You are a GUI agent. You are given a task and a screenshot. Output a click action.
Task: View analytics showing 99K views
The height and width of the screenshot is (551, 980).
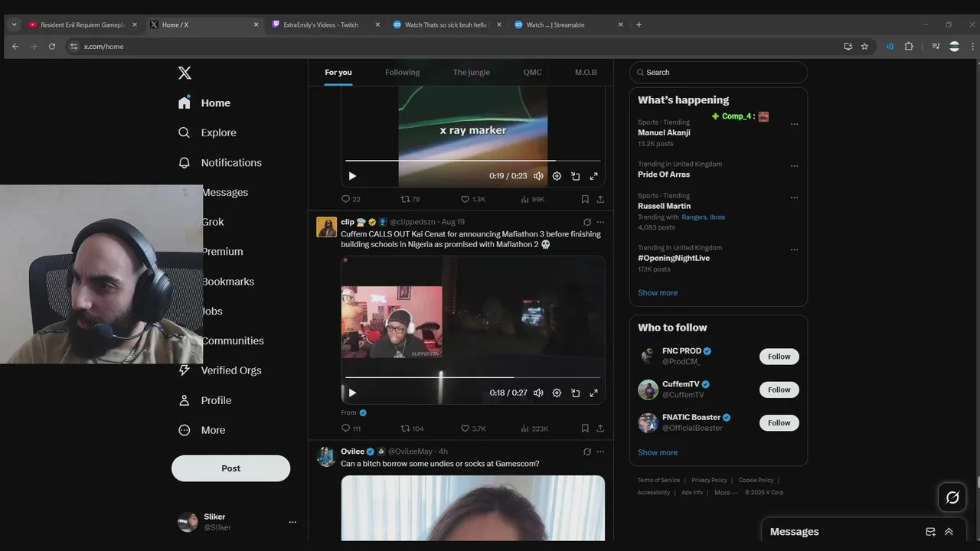point(532,199)
